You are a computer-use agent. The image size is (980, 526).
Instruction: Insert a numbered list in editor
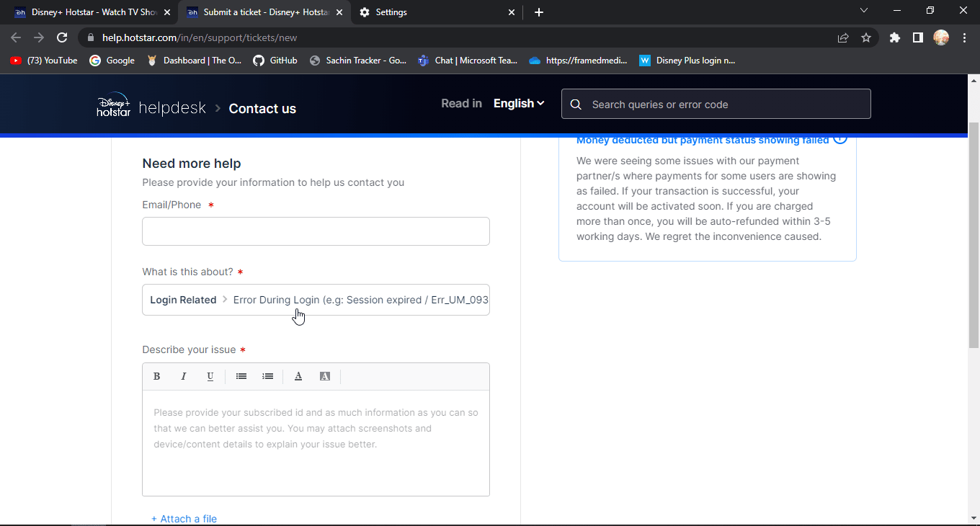[268, 376]
